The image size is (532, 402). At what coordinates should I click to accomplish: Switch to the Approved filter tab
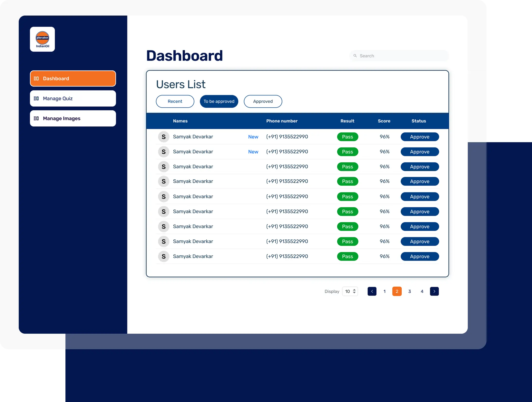(x=263, y=101)
